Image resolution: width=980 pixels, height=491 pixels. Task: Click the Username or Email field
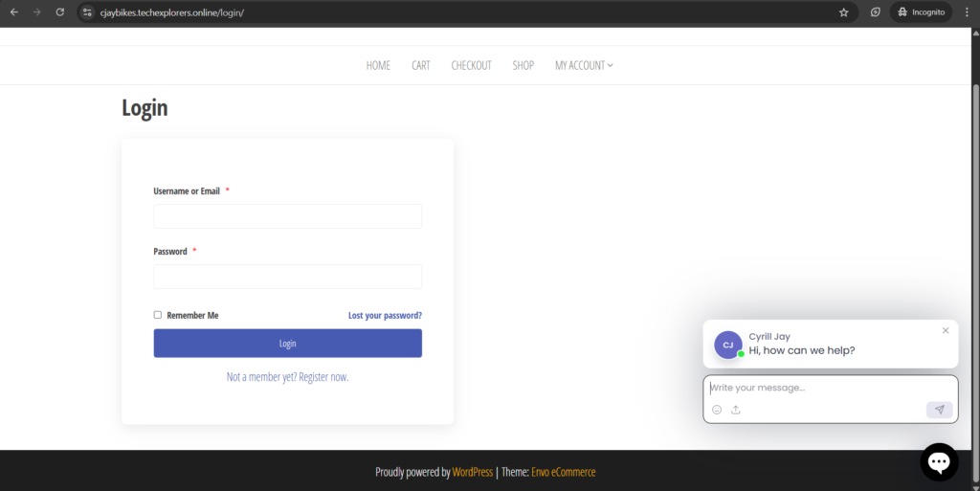[x=287, y=216]
